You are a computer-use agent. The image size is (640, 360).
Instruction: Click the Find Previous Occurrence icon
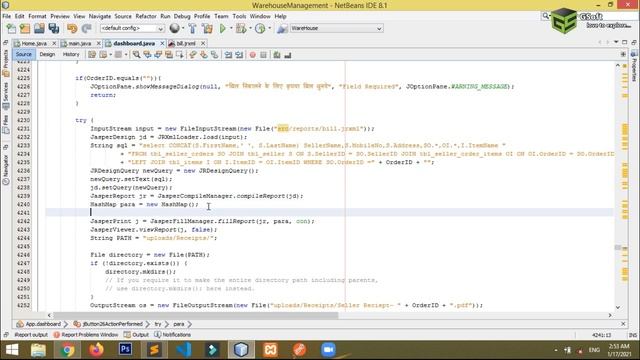(x=147, y=55)
